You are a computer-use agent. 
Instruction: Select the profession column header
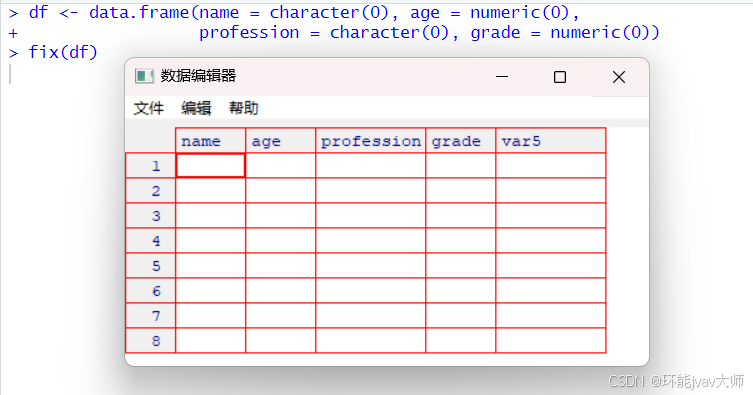(370, 141)
